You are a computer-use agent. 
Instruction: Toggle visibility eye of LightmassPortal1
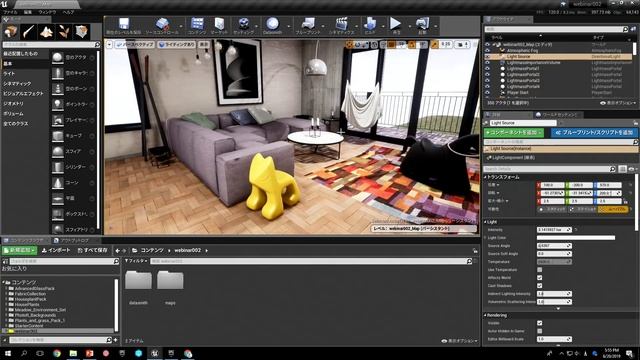487,69
